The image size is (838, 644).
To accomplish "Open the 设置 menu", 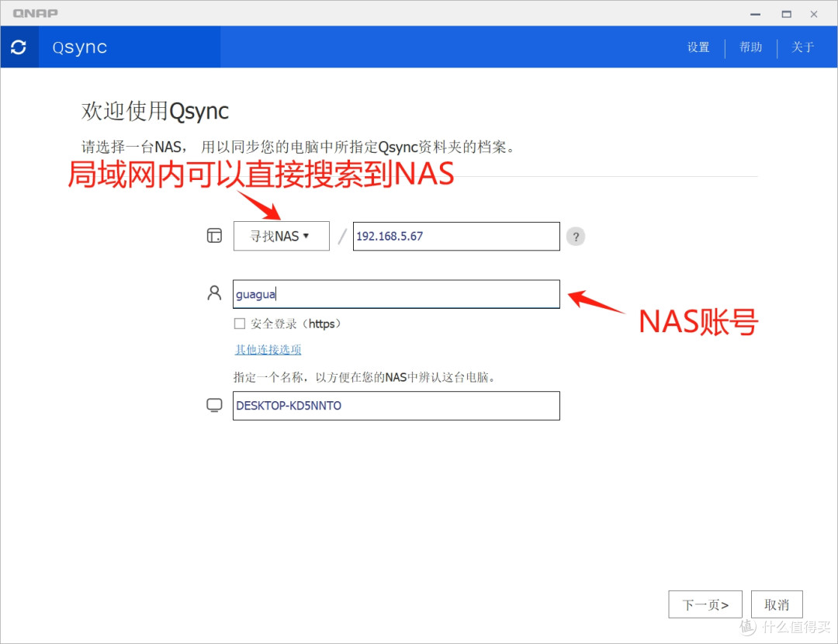I will 698,47.
